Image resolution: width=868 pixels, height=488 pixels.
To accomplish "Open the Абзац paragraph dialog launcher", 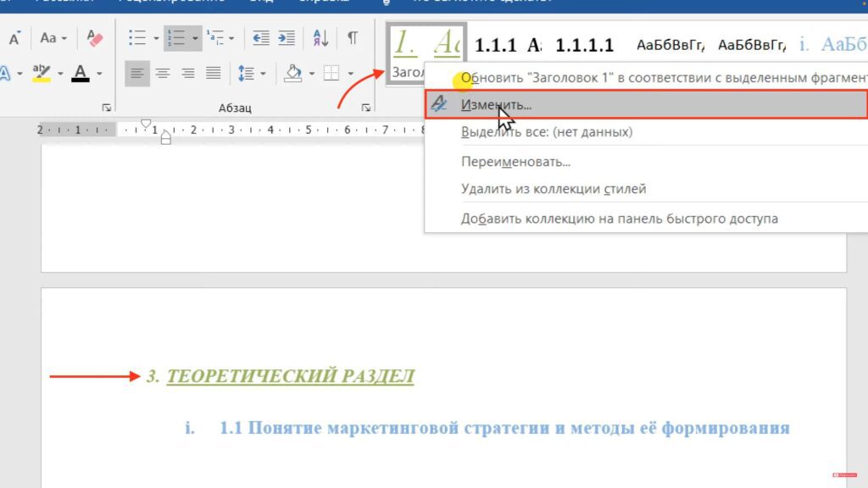I will click(x=366, y=108).
